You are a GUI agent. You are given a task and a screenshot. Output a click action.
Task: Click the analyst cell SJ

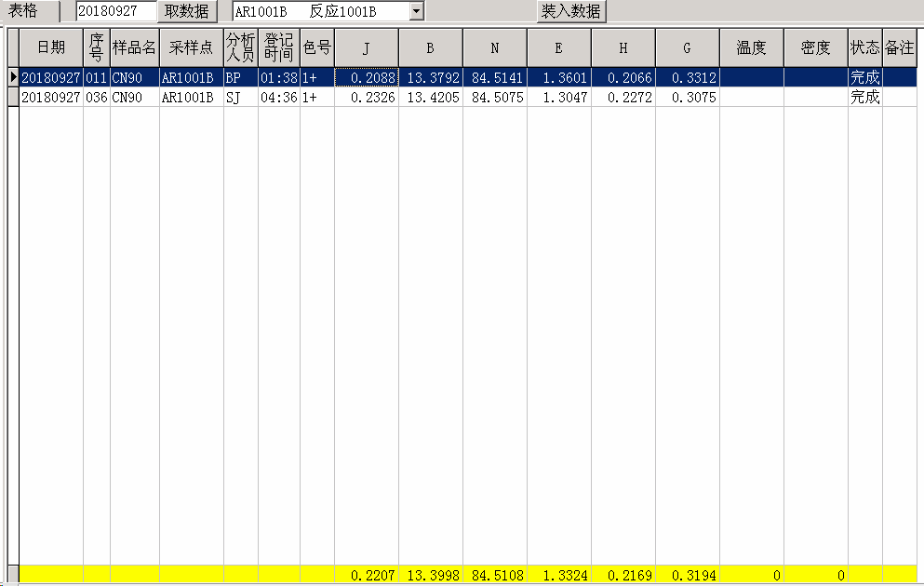pos(240,97)
